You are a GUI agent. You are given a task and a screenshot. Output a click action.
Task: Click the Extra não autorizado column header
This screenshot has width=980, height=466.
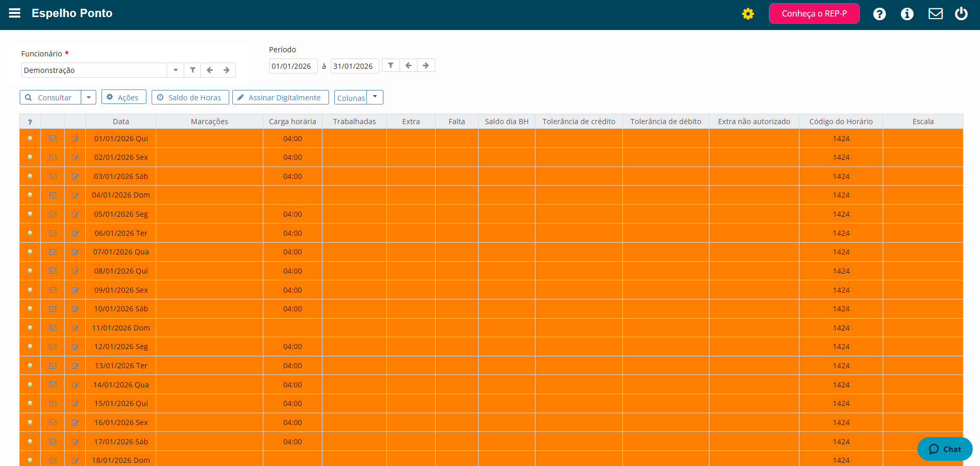pyautogui.click(x=754, y=122)
